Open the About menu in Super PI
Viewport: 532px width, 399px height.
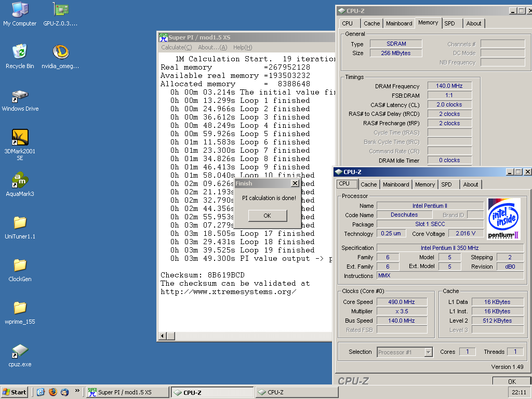(212, 47)
